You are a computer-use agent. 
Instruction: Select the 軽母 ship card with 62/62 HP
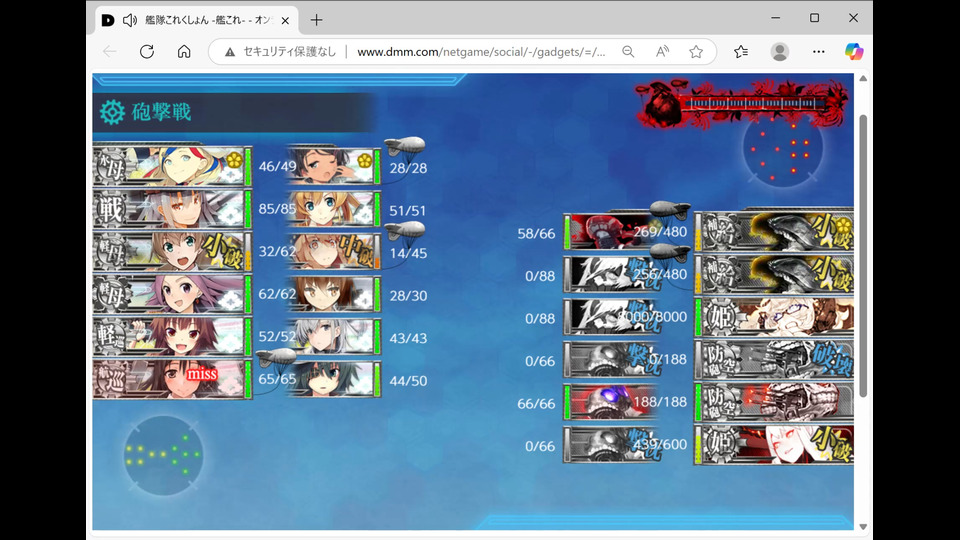172,294
